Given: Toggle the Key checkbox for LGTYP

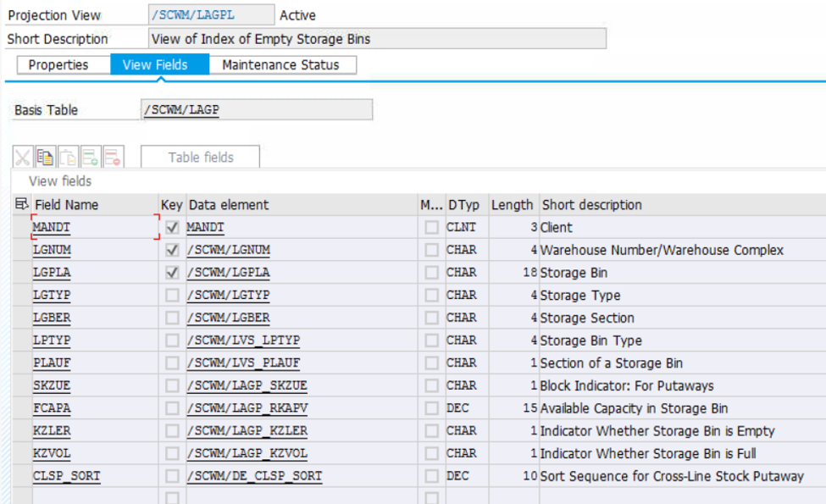Looking at the screenshot, I should (172, 295).
